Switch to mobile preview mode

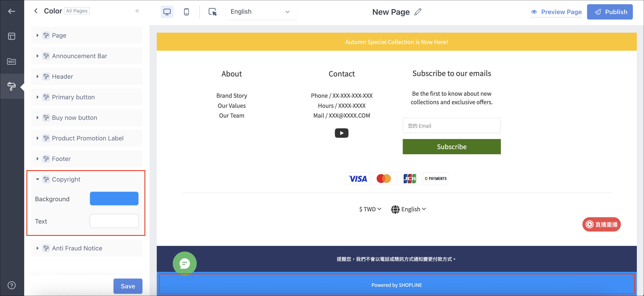(186, 12)
